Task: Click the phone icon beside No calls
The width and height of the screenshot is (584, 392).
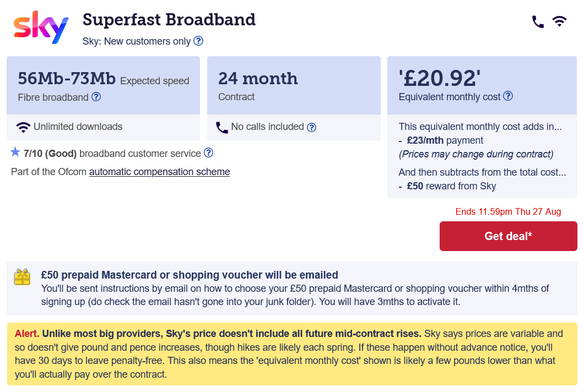Action: tap(222, 128)
